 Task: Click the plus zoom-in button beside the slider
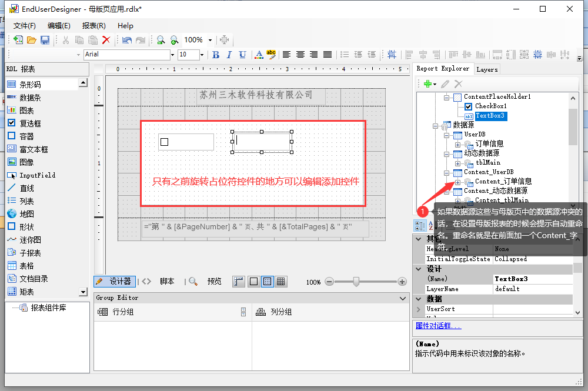coord(402,282)
